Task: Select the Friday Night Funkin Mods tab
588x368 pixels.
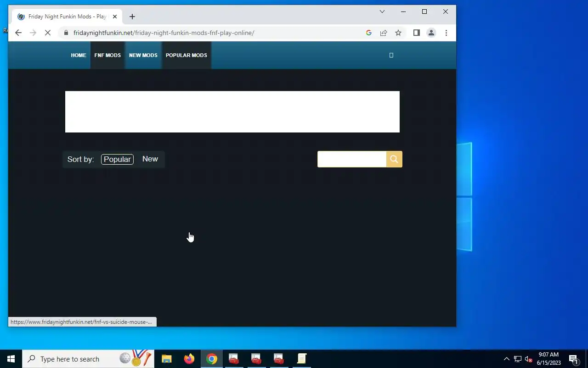Action: (x=67, y=17)
